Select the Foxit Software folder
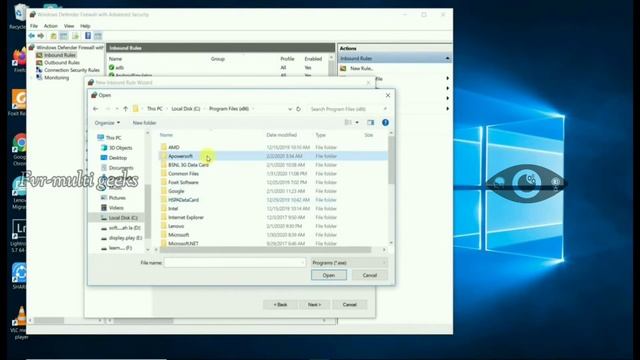This screenshot has height=360, width=640. click(183, 182)
